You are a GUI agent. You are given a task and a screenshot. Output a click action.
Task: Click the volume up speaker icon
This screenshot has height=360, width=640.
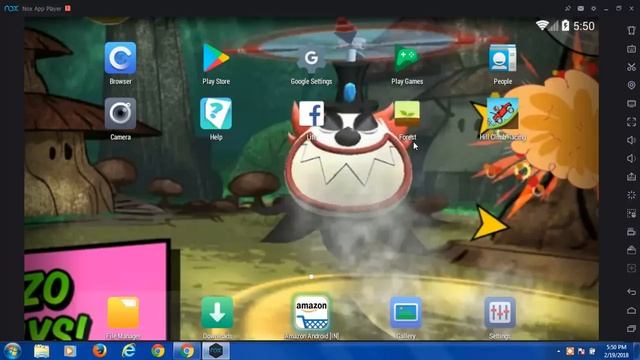(x=631, y=140)
